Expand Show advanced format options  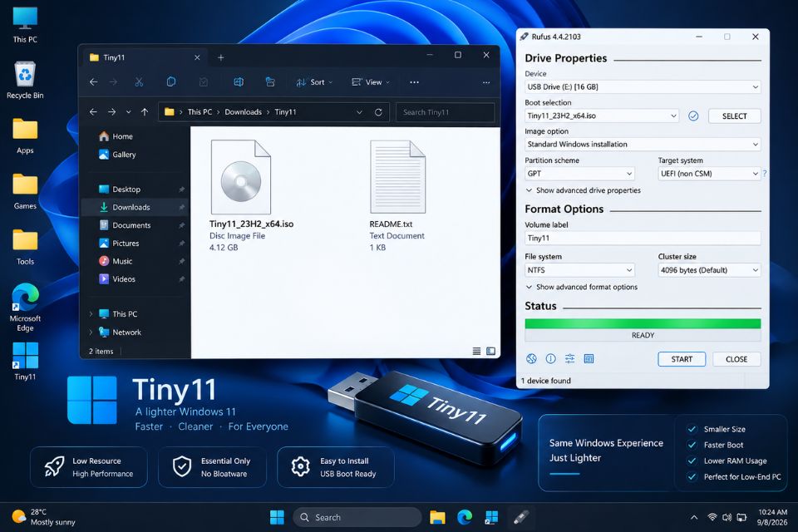[582, 287]
